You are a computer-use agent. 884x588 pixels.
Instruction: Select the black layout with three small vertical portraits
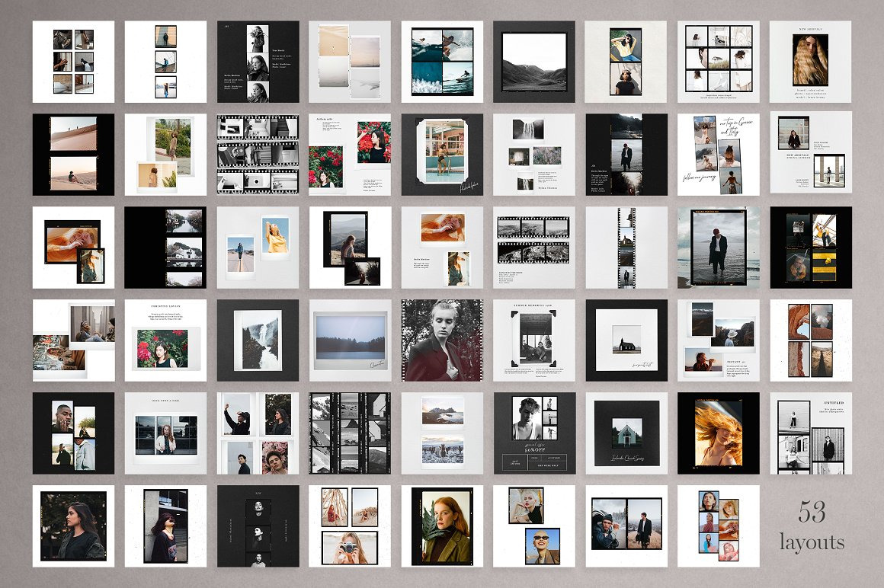pos(258,526)
